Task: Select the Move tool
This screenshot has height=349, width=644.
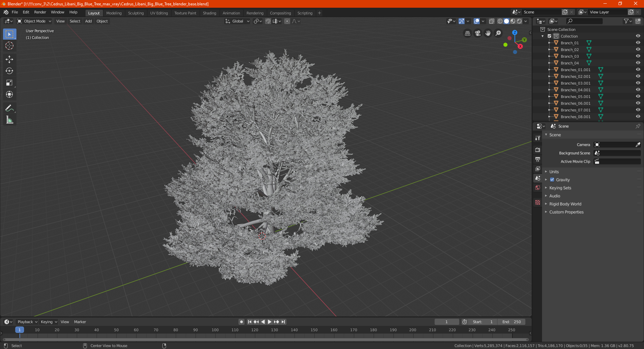Action: coord(9,59)
